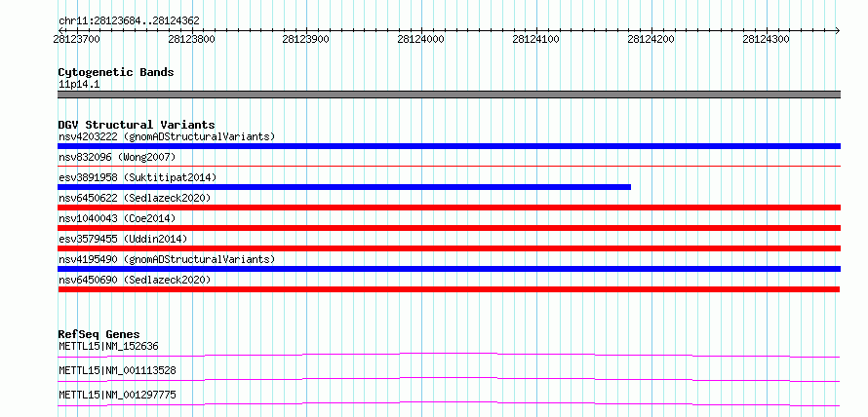The width and height of the screenshot is (868, 417).
Task: Click the gray 11p14.1 cytogenetic band bar
Action: (x=449, y=95)
